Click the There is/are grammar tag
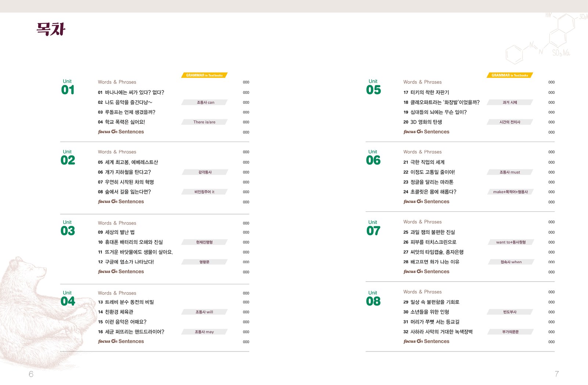The image size is (588, 385). pyautogui.click(x=205, y=122)
